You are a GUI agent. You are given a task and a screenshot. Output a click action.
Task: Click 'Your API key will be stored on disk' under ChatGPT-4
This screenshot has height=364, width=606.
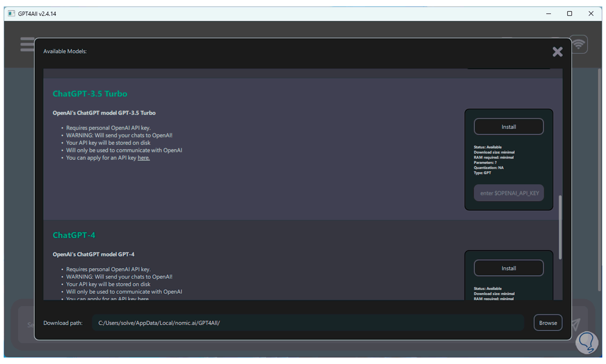[x=108, y=284]
